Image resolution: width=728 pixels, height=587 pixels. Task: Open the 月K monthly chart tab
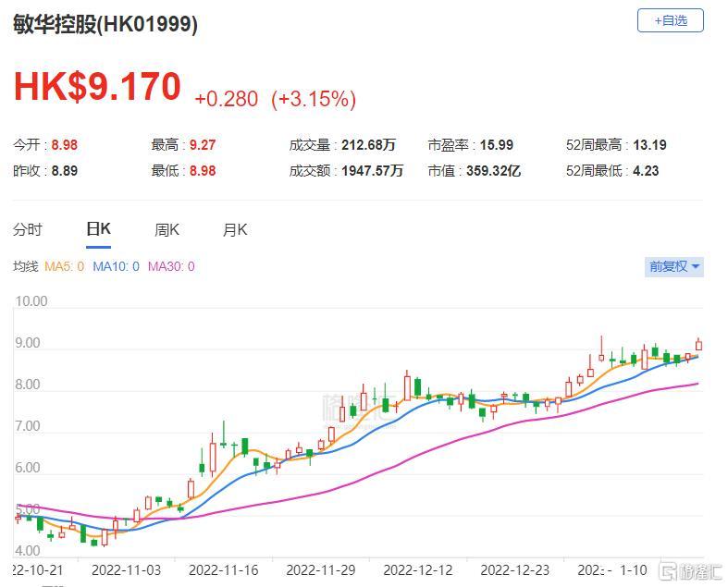tap(235, 229)
